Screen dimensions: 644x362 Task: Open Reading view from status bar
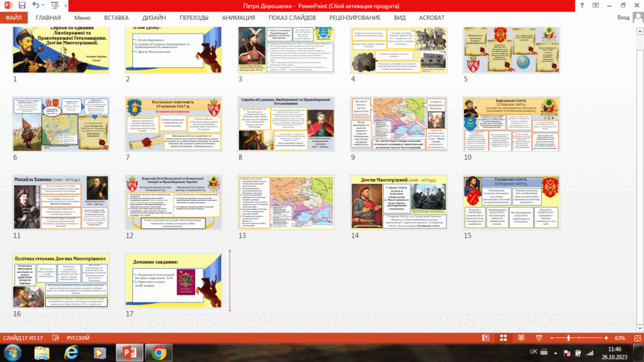click(521, 338)
